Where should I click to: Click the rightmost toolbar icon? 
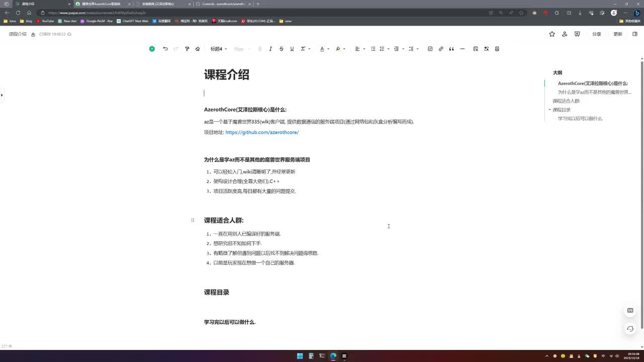coord(497,49)
